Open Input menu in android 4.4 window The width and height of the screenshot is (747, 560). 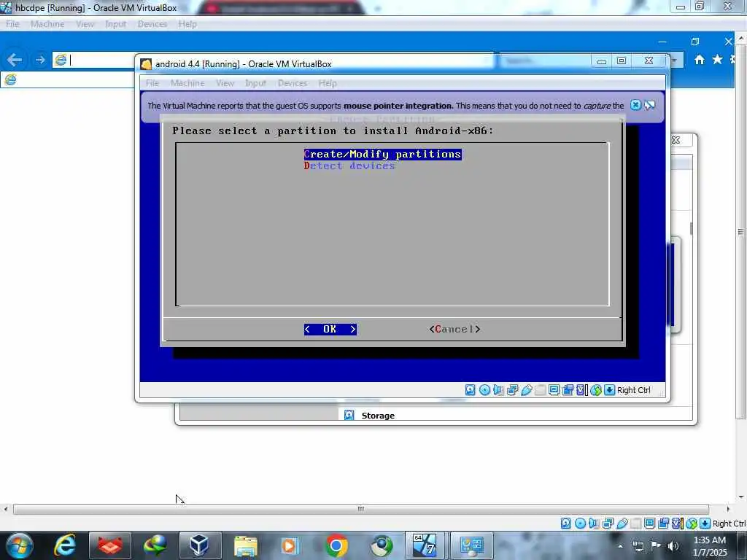255,83
